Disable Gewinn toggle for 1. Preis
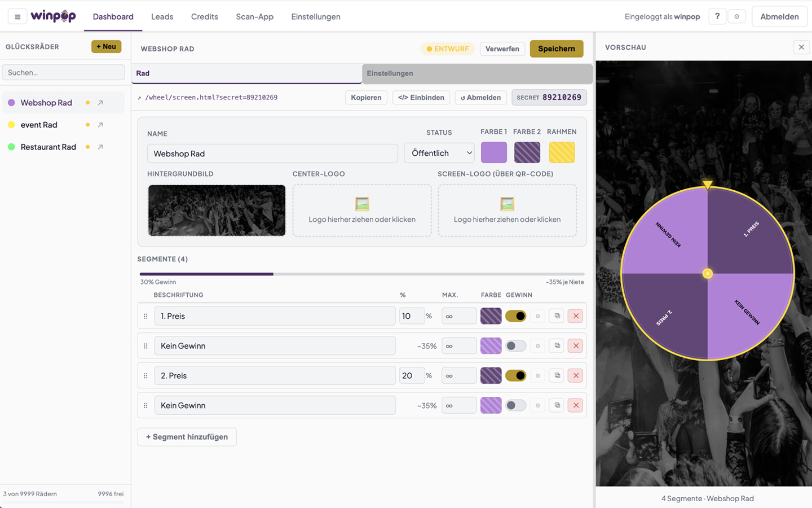 (x=515, y=316)
